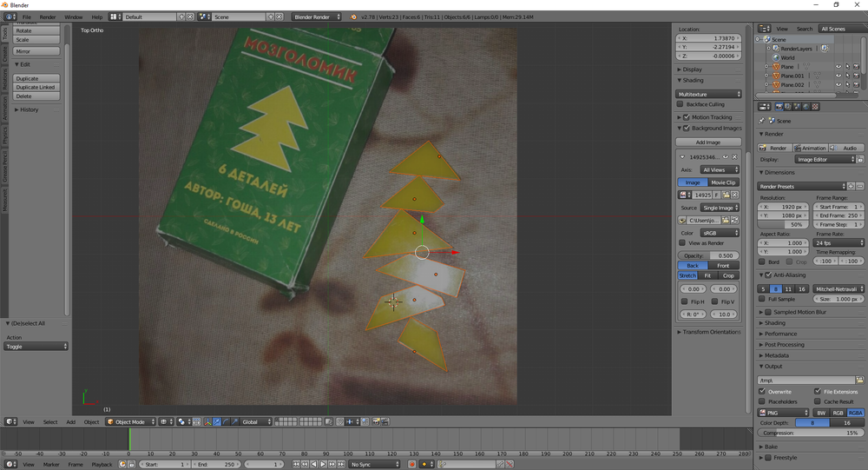
Task: Enable Flip H checkbox
Action: [685, 301]
